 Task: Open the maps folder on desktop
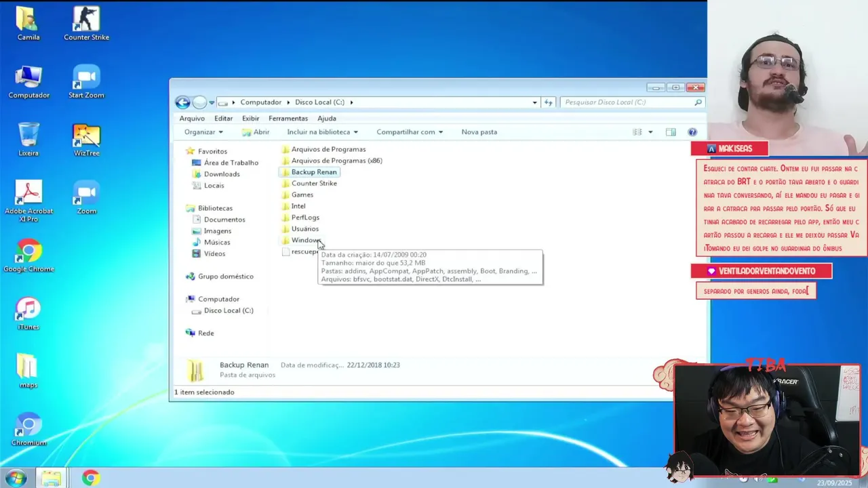(28, 371)
